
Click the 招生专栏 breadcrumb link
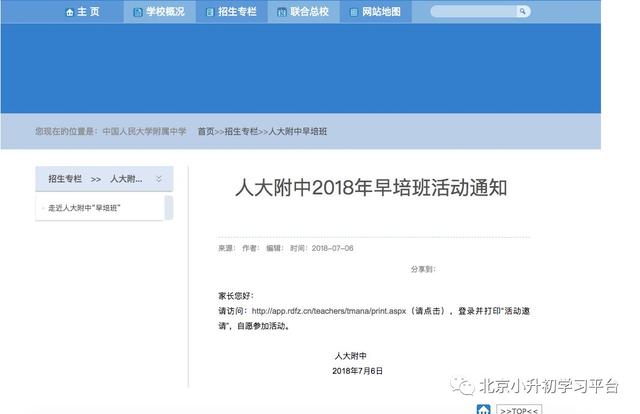(x=241, y=131)
